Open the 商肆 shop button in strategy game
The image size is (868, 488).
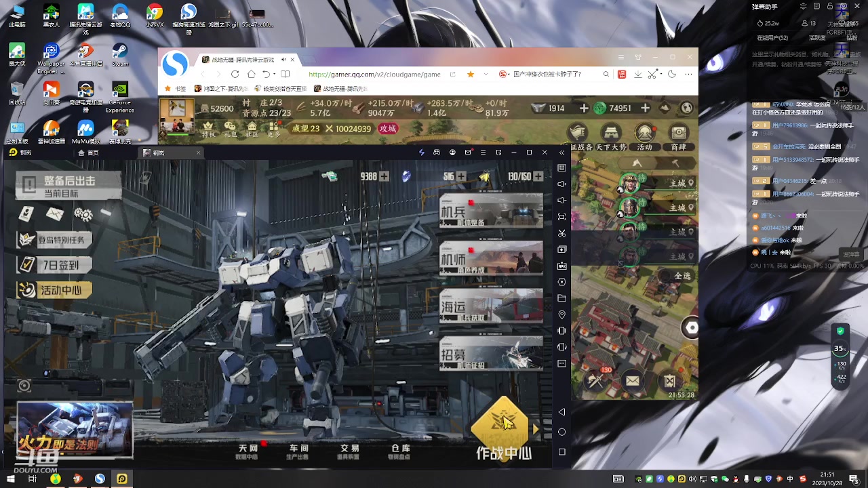point(678,137)
